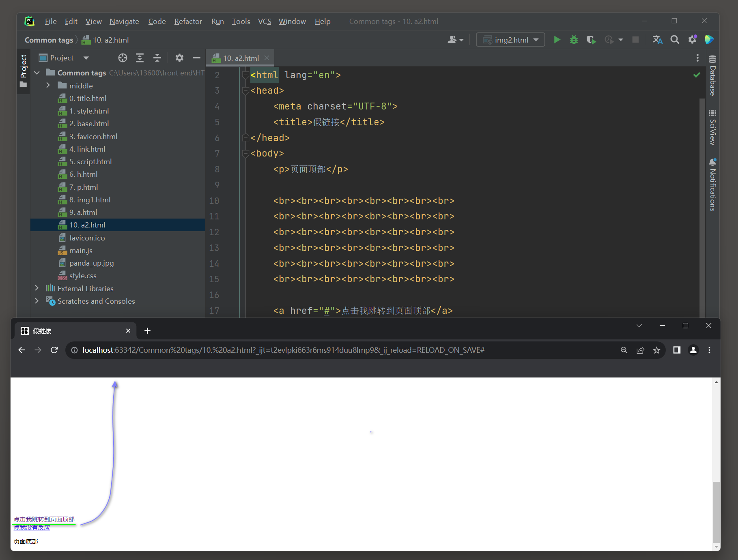Select panda_up.jpg in project tree

coord(91,263)
